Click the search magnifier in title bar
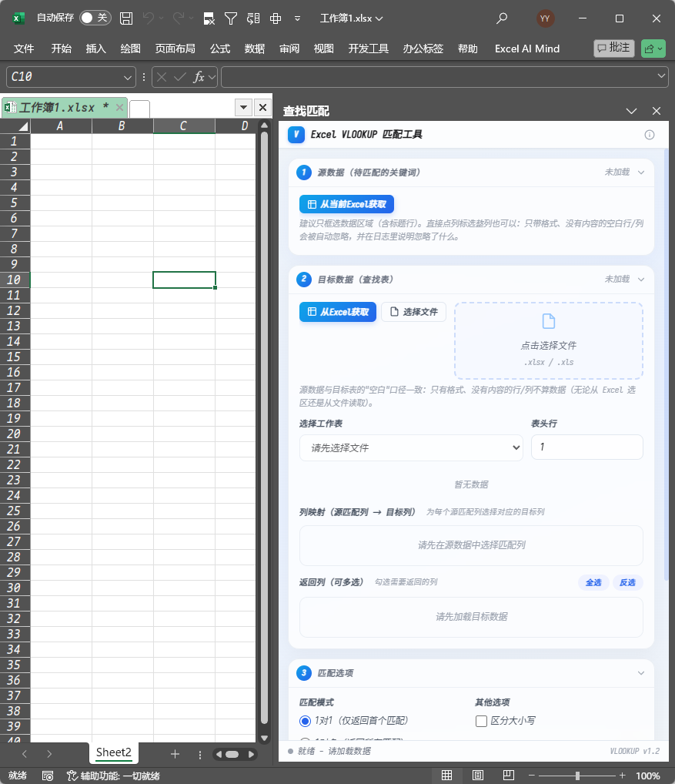This screenshot has width=675, height=784. (502, 18)
